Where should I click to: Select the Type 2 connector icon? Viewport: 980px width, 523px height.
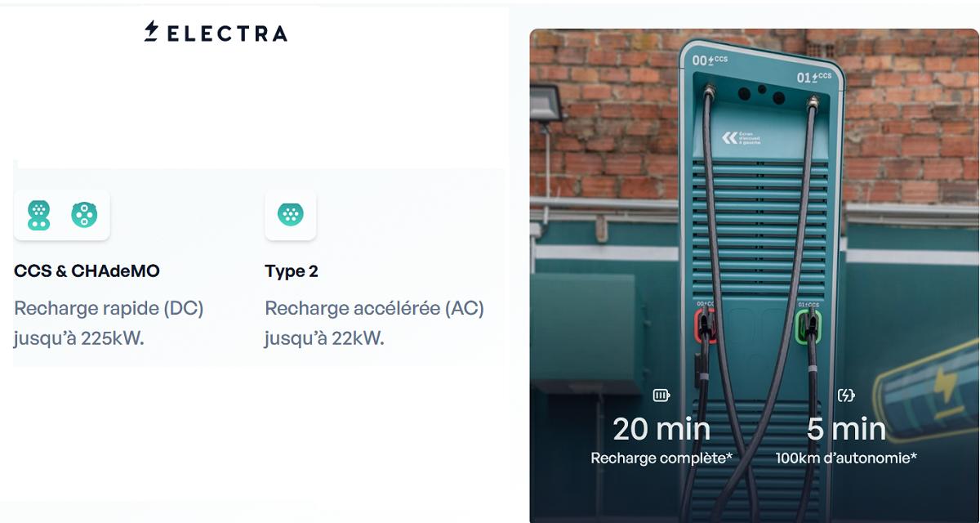[x=290, y=215]
